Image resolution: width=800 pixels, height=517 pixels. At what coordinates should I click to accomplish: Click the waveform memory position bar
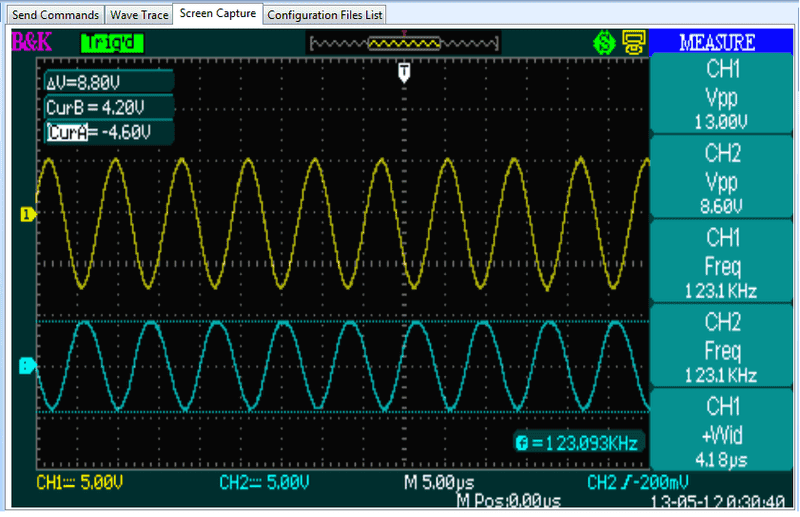coord(404,43)
